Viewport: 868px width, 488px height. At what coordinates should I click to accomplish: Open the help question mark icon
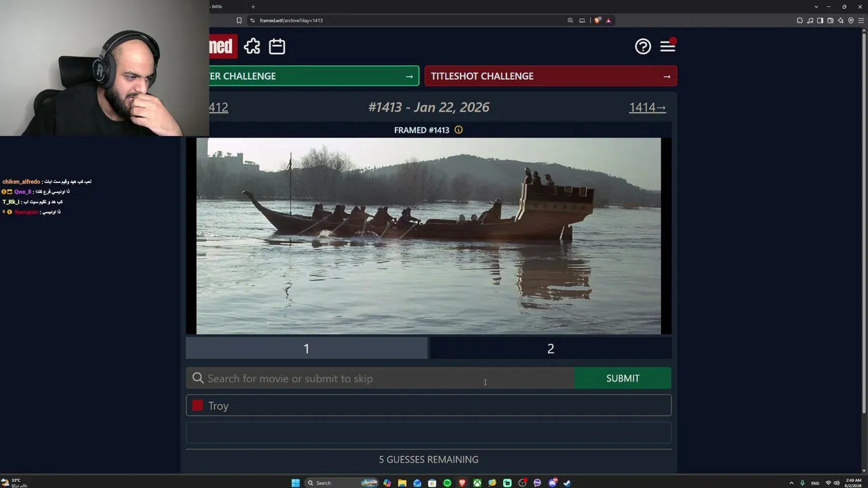tap(643, 46)
